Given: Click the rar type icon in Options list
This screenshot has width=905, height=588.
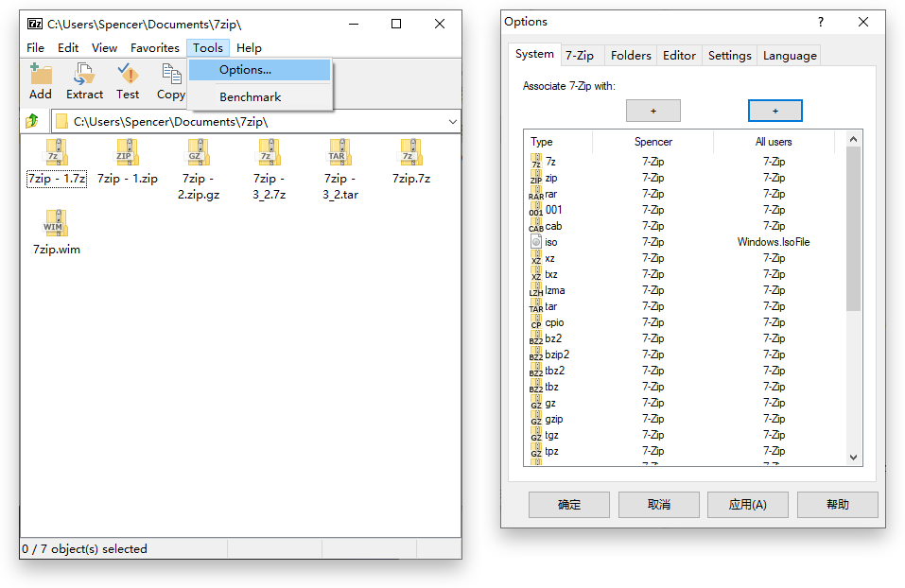Looking at the screenshot, I should click(536, 194).
